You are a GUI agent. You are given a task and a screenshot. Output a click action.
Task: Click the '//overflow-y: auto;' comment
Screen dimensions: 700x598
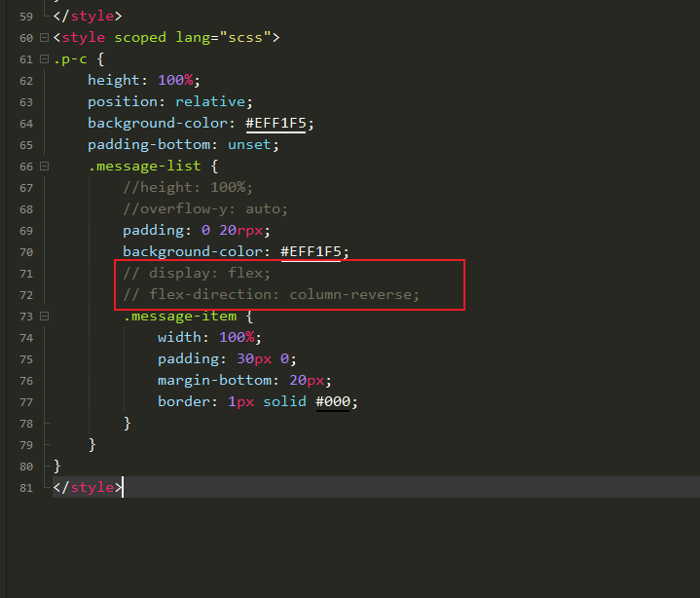click(205, 209)
